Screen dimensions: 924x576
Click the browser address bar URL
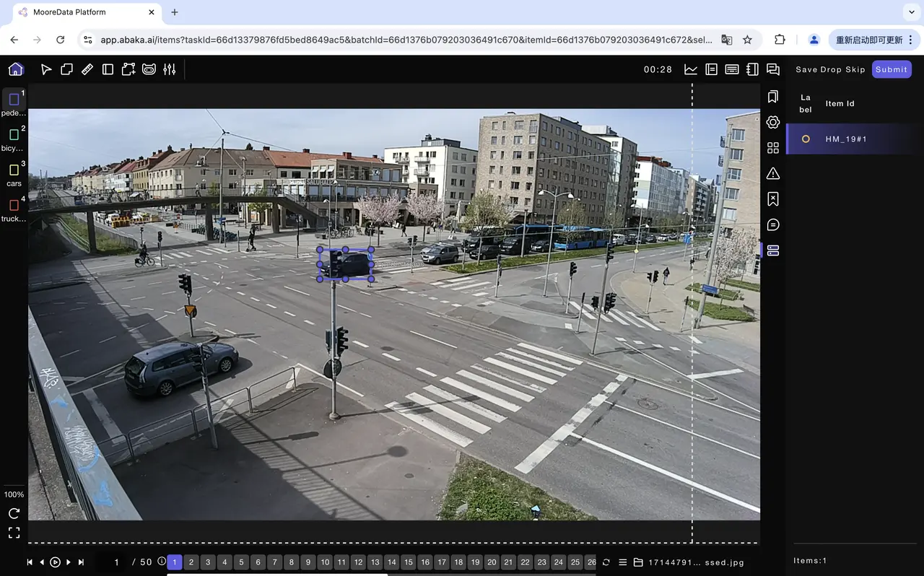(406, 40)
